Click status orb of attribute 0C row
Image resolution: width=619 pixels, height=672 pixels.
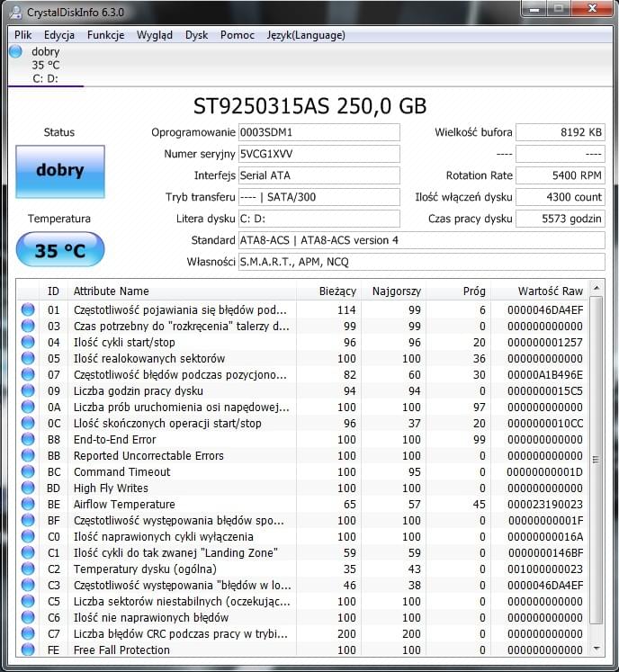28,423
